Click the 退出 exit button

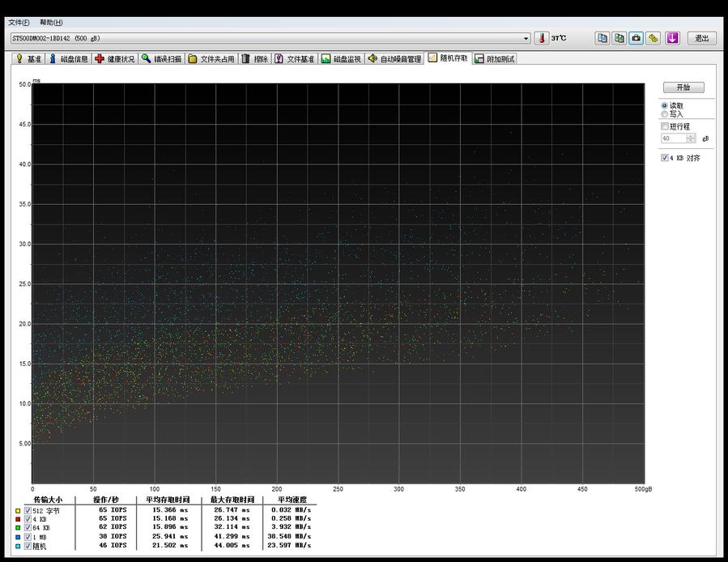[701, 38]
